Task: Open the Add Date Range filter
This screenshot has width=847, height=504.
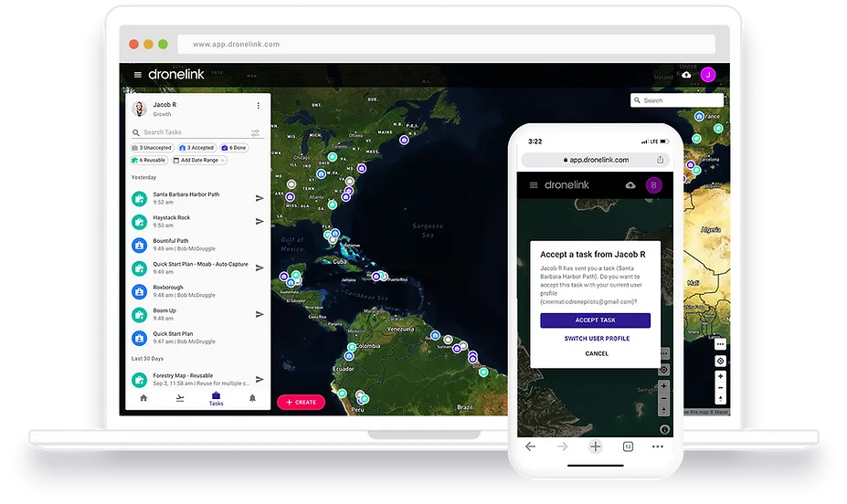Action: point(199,161)
